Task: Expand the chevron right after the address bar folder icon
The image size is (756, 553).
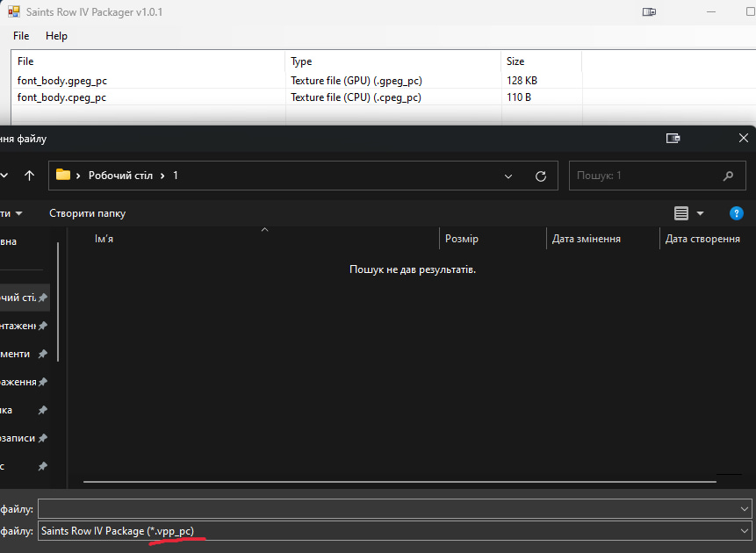Action: [x=78, y=176]
